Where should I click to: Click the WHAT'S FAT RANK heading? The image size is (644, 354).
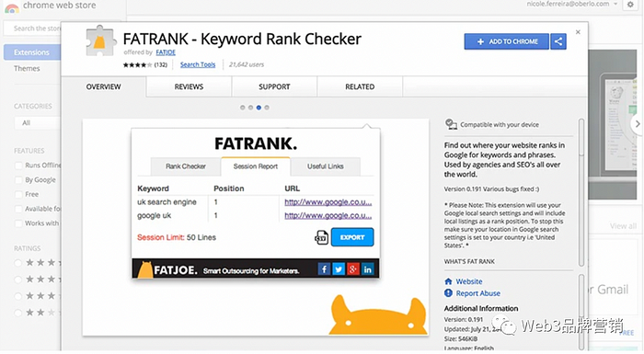pos(469,262)
